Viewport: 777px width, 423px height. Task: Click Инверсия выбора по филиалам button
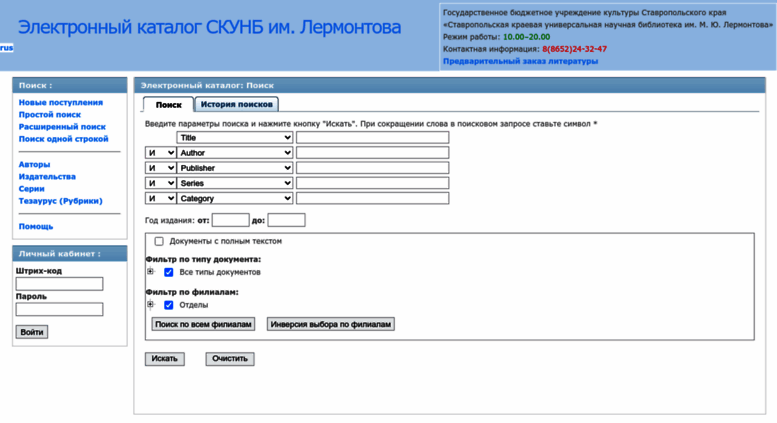click(x=331, y=324)
